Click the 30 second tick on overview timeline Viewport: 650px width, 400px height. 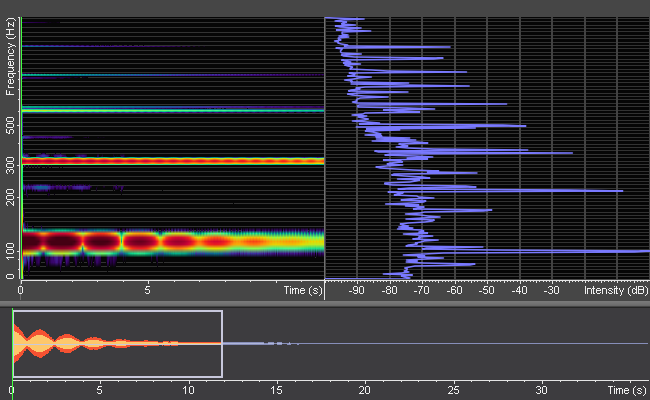543,389
